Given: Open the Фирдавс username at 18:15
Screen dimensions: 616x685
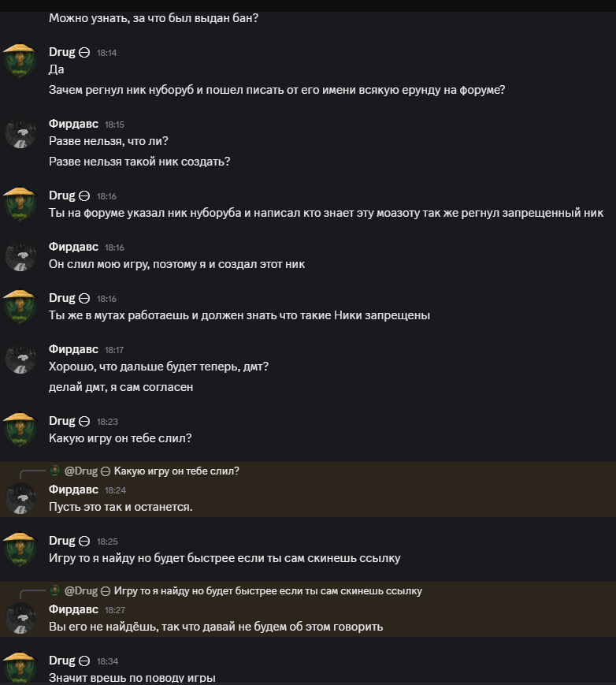Looking at the screenshot, I should (x=73, y=124).
